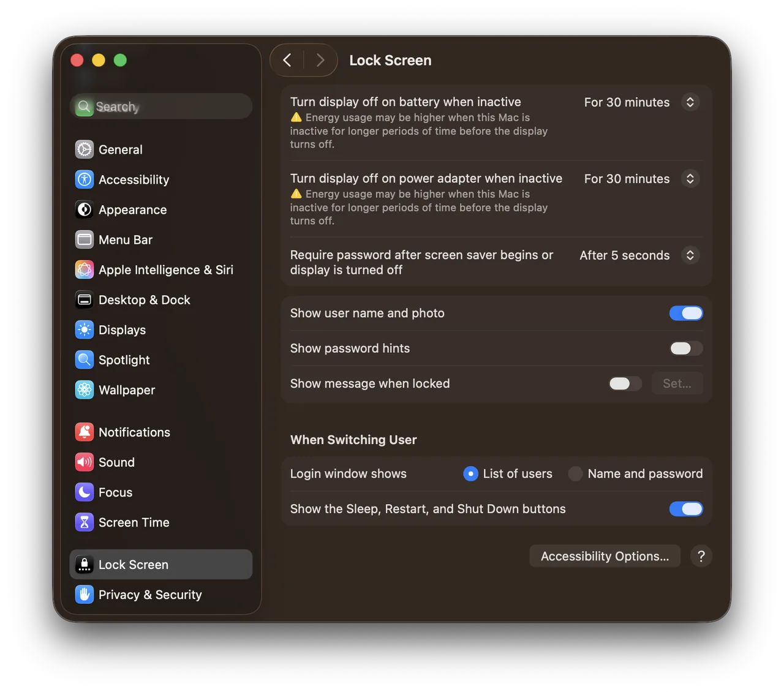This screenshot has height=692, width=784.
Task: Click the Accessibility sidebar icon
Action: click(85, 179)
